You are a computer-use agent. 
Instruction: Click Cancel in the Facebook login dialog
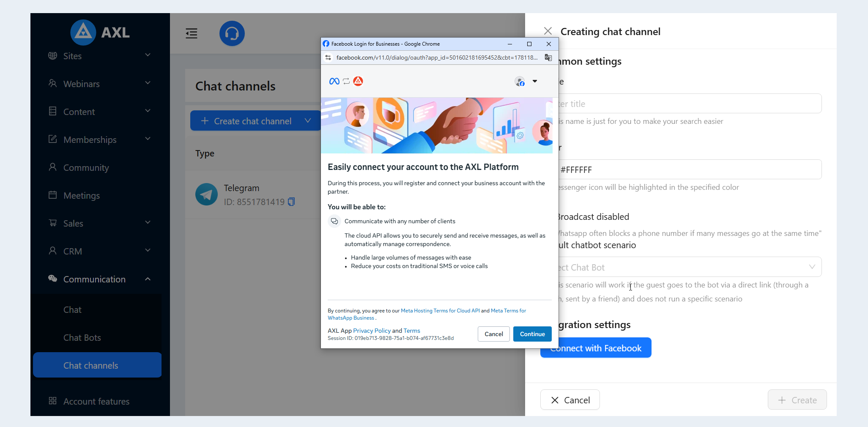click(x=494, y=334)
